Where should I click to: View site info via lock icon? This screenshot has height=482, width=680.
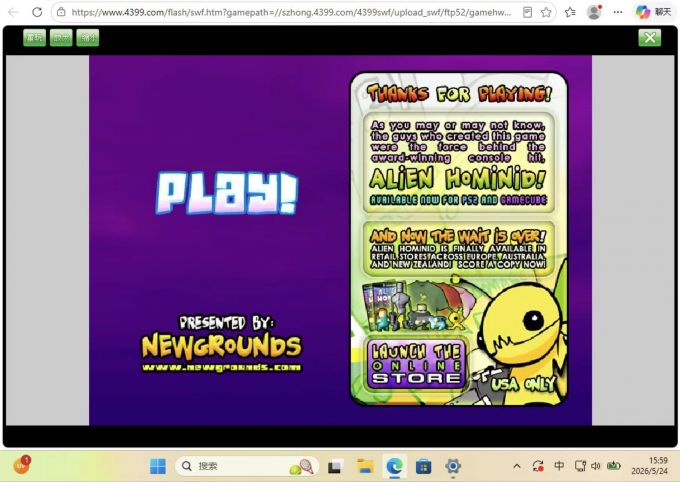click(x=61, y=12)
